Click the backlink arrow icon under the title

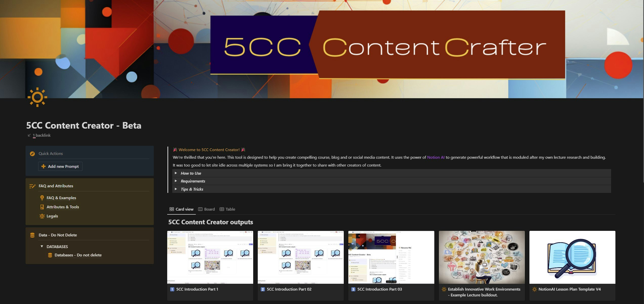pyautogui.click(x=29, y=135)
